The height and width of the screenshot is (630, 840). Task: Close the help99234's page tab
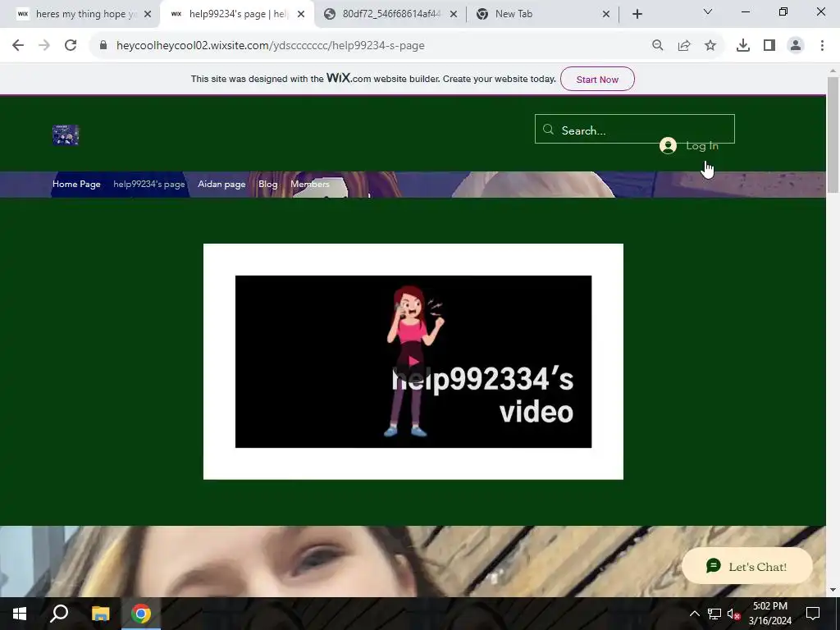pyautogui.click(x=301, y=15)
